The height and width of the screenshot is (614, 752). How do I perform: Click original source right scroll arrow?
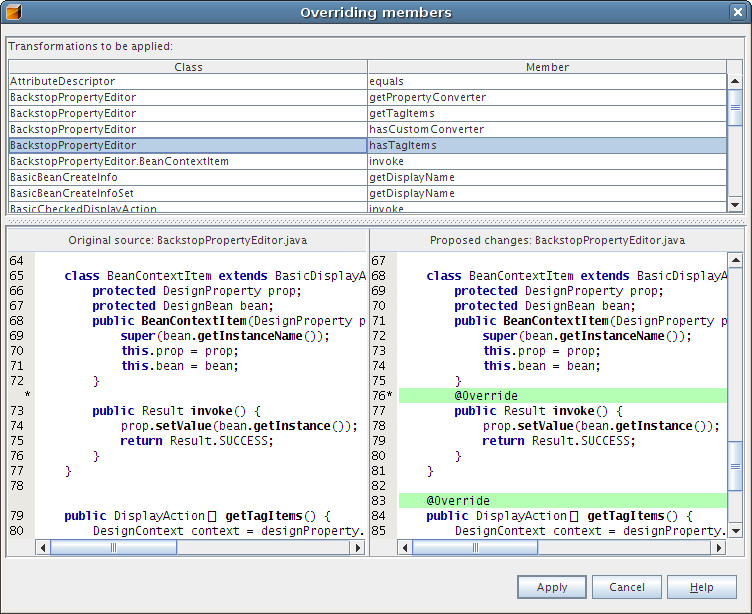(x=357, y=547)
